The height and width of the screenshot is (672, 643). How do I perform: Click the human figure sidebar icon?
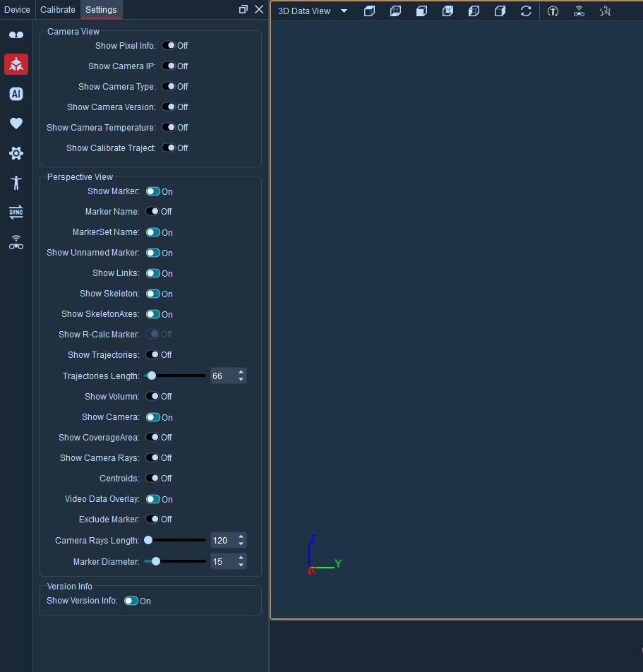pyautogui.click(x=16, y=183)
